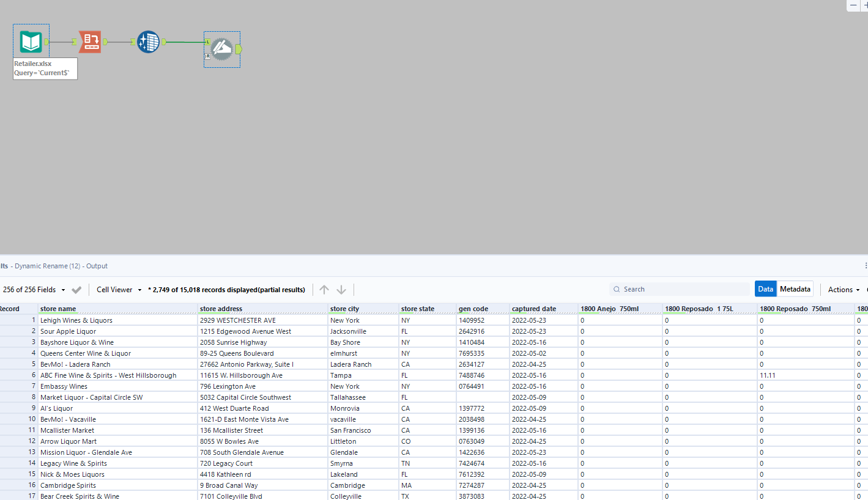The width and height of the screenshot is (868, 500).
Task: Click the captured date column header
Action: pos(533,309)
